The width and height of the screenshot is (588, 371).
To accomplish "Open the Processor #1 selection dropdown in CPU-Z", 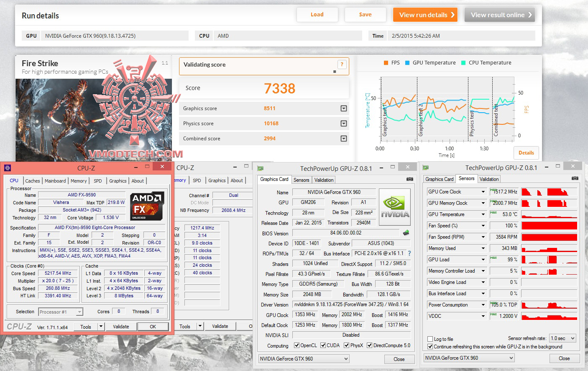I will 61,312.
